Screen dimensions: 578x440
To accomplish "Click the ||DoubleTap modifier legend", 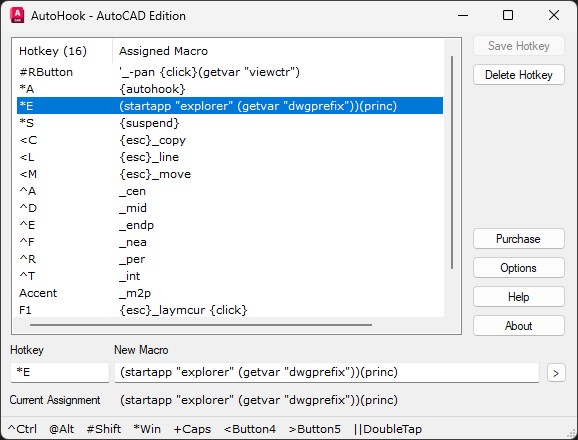I will [x=387, y=429].
